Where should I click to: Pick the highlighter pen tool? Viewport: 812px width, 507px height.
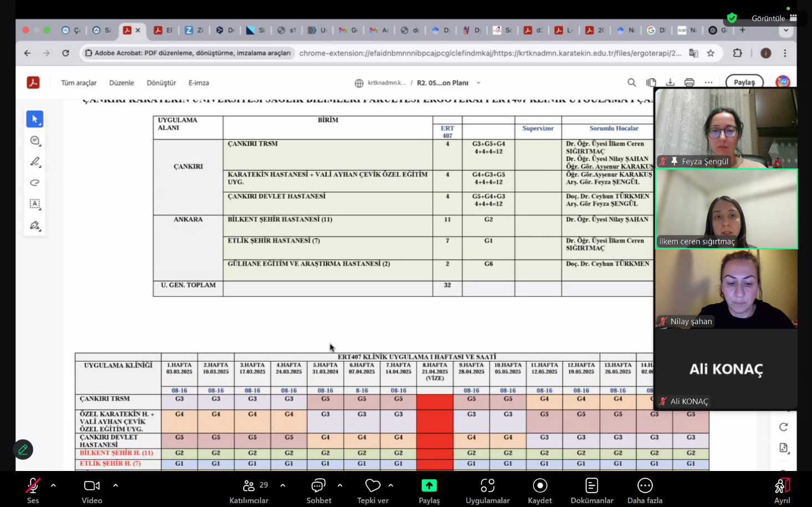coord(35,162)
